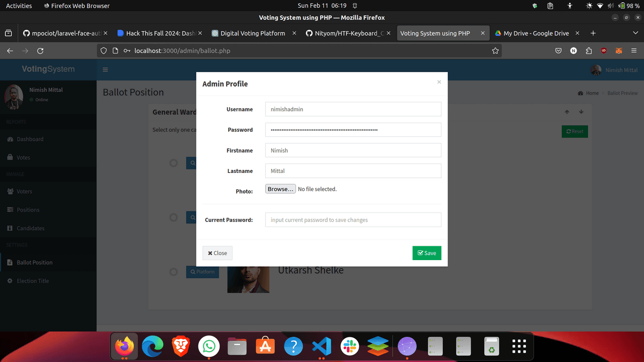Move General Ward position down with arrow
The image size is (644, 362).
(581, 112)
